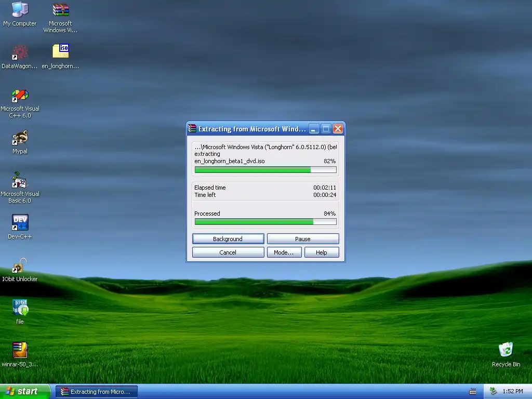Cancel the extraction
Screen dimensions: 532x399
pyautogui.click(x=228, y=252)
